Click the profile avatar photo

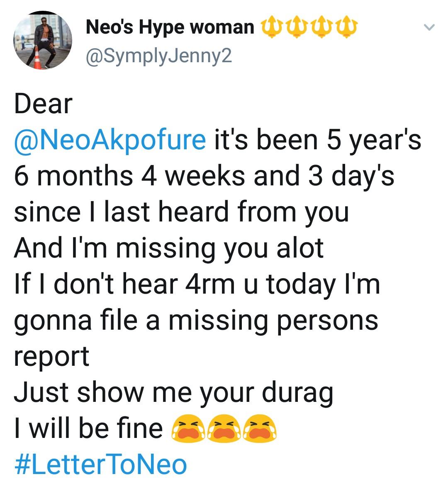(x=43, y=39)
